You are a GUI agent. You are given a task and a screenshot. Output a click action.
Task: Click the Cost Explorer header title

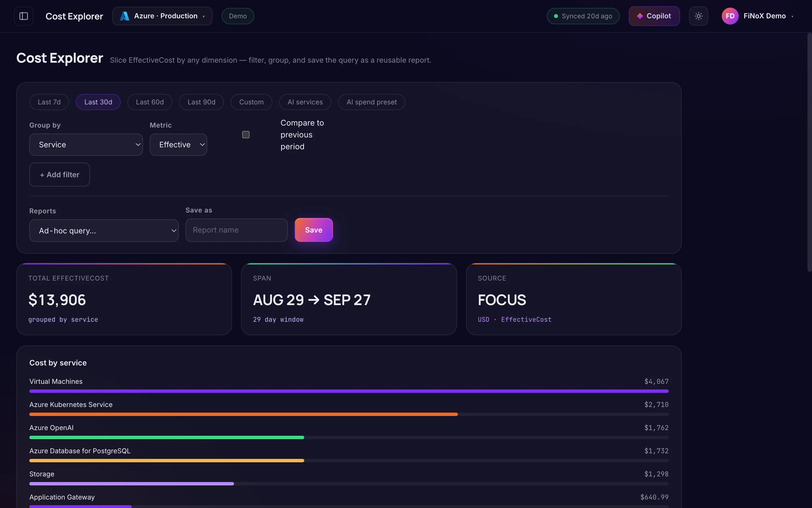(74, 16)
